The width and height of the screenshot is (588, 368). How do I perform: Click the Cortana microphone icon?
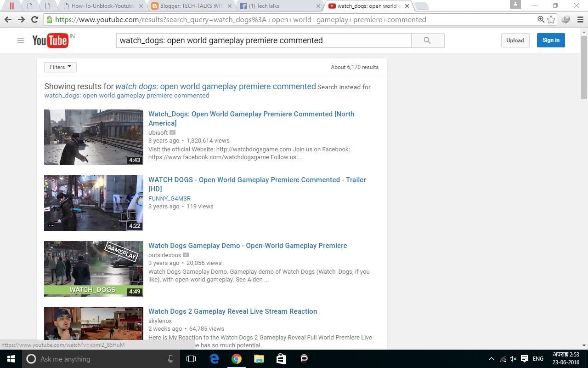click(170, 359)
